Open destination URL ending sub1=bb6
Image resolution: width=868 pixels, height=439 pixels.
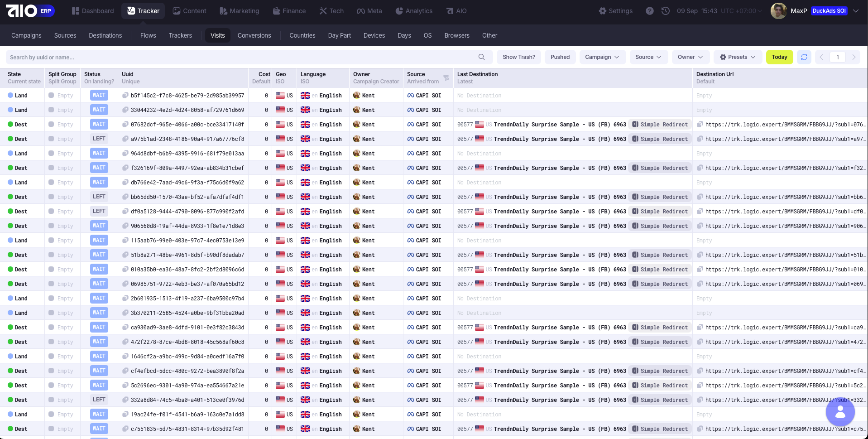coord(785,197)
